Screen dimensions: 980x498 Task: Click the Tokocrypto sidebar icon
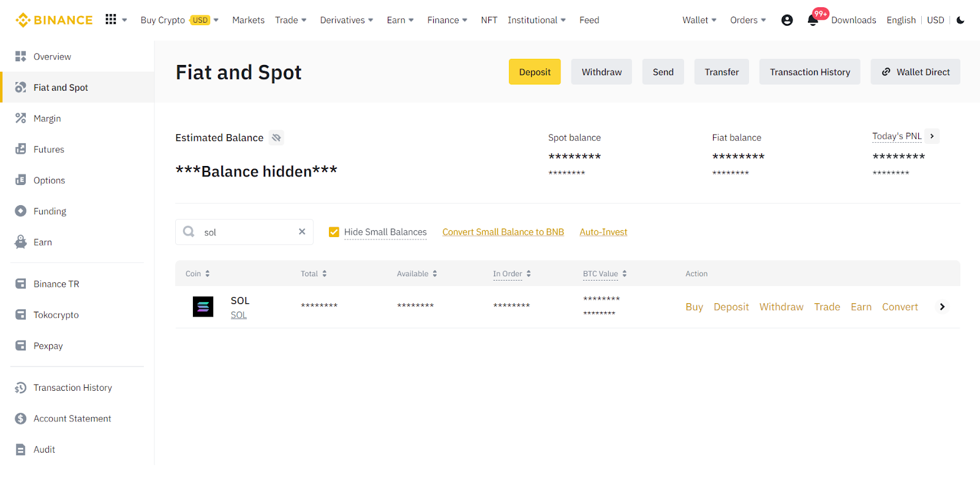(x=21, y=314)
